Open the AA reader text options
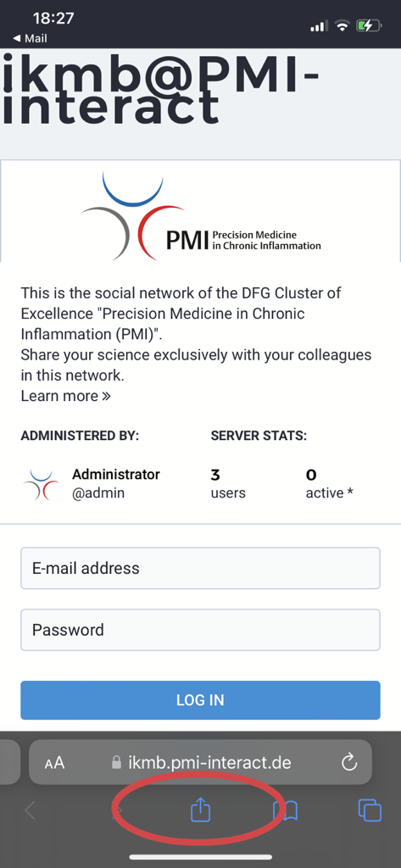 (x=55, y=763)
